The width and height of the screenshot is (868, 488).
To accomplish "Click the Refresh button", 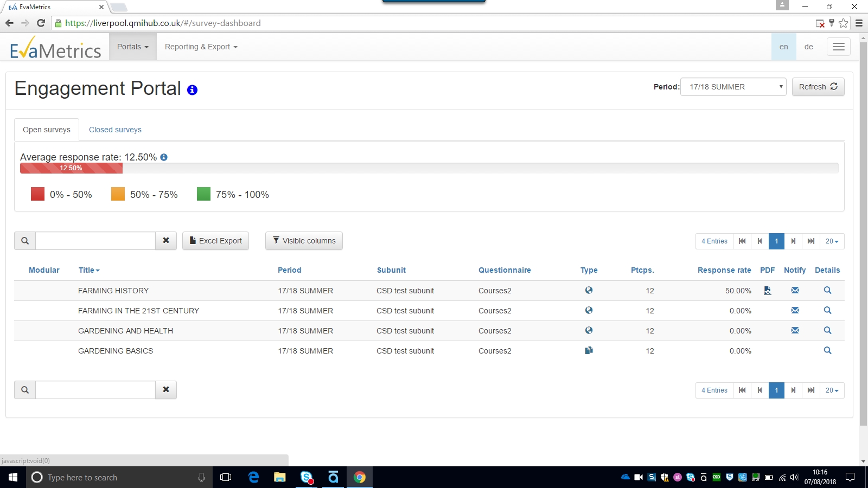I will pyautogui.click(x=818, y=87).
